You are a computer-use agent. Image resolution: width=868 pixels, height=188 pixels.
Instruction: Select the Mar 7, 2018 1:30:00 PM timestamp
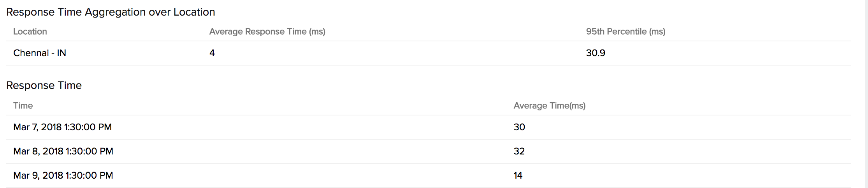62,127
